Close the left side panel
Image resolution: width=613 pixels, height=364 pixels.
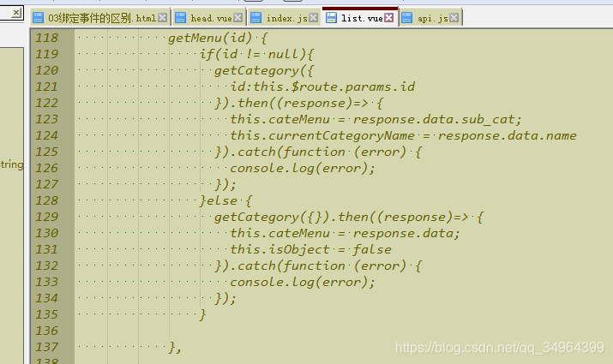pos(15,13)
